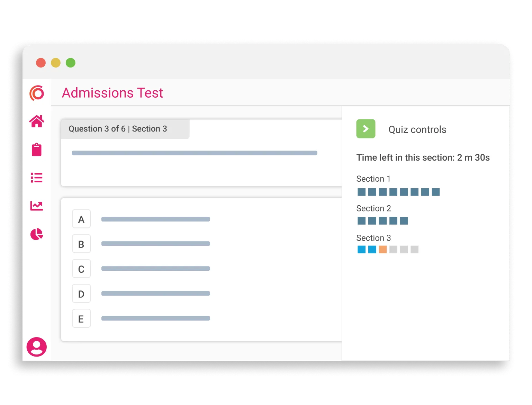The image size is (532, 405).
Task: Click the first blue square under Section 3
Action: (361, 249)
